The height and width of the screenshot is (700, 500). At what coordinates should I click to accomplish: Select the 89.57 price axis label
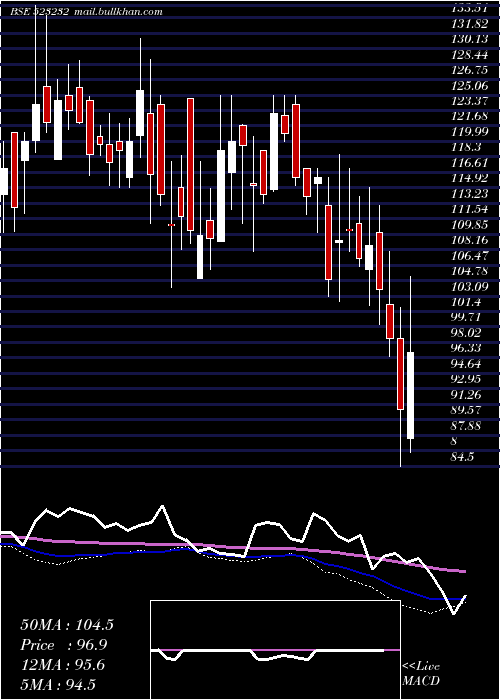click(x=466, y=410)
